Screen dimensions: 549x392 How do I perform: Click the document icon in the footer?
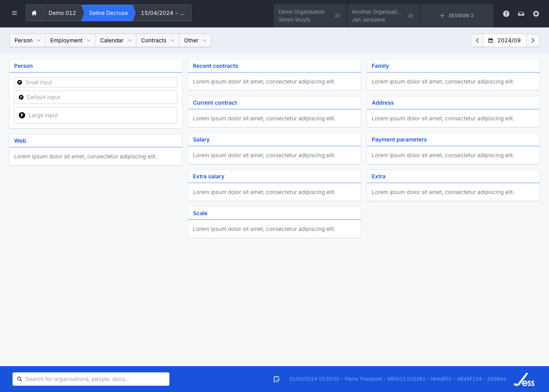(276, 379)
